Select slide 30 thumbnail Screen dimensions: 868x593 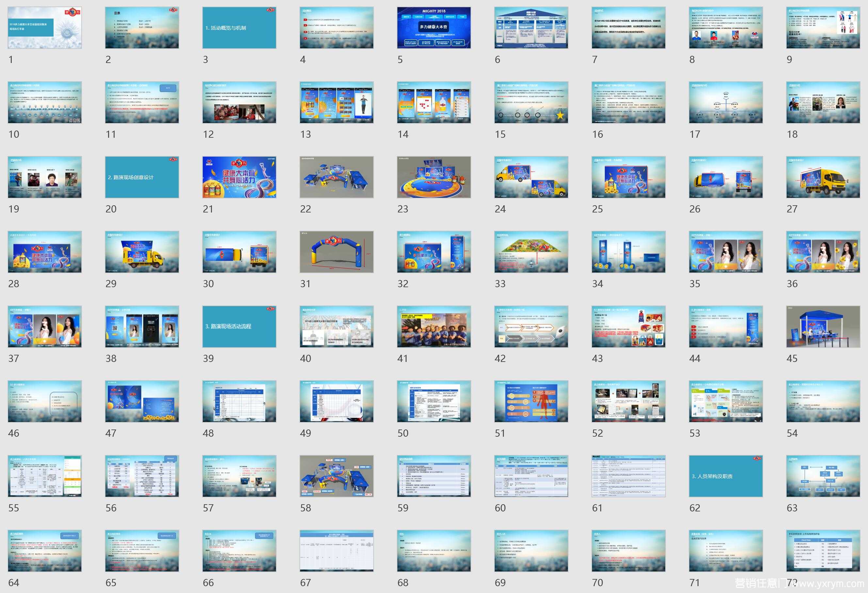[x=239, y=252]
